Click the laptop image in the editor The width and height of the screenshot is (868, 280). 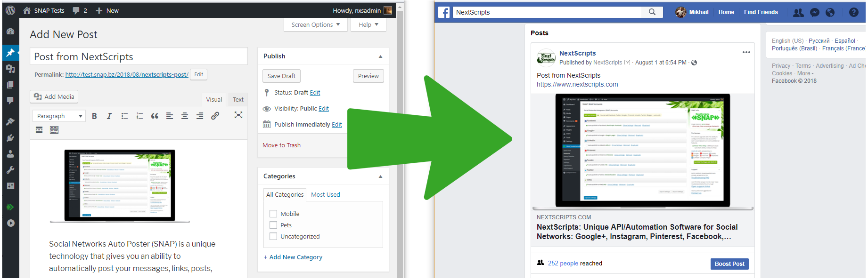(x=120, y=186)
